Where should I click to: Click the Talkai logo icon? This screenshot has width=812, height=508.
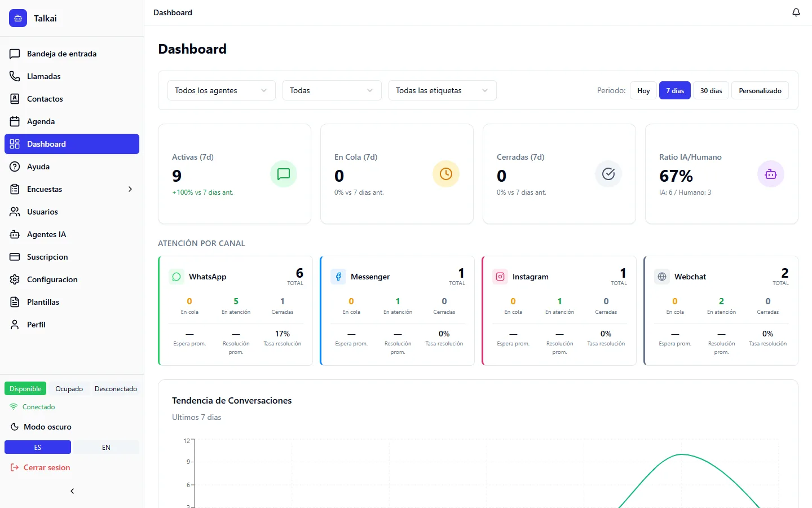pyautogui.click(x=18, y=18)
